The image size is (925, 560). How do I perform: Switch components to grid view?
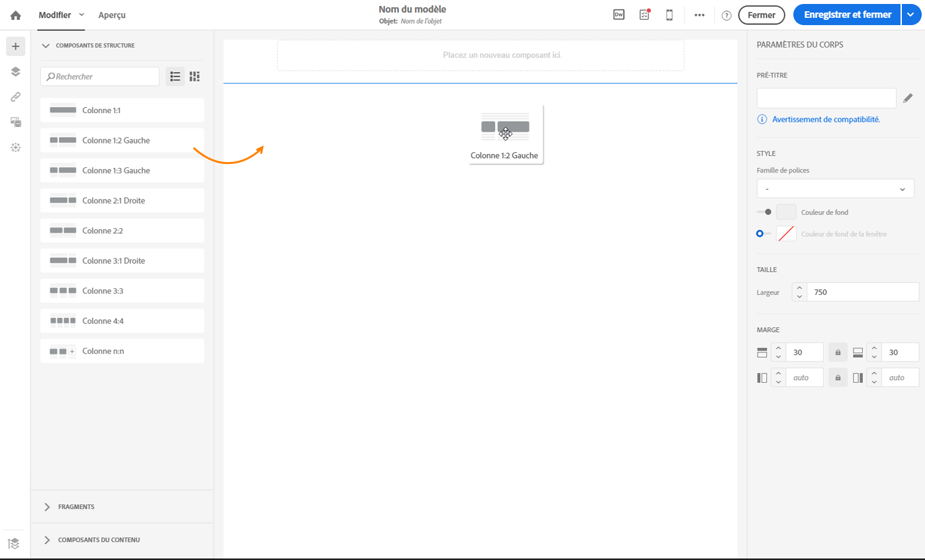[x=195, y=77]
